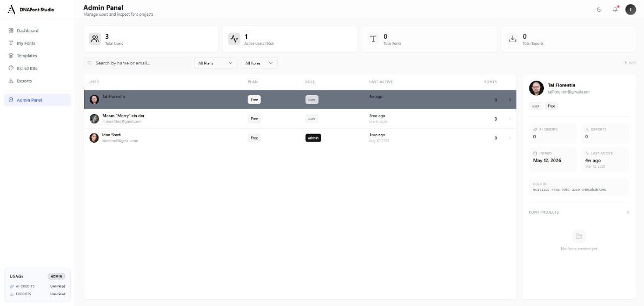Select Admin Panel in sidebar
The height and width of the screenshot is (306, 644).
[x=37, y=100]
